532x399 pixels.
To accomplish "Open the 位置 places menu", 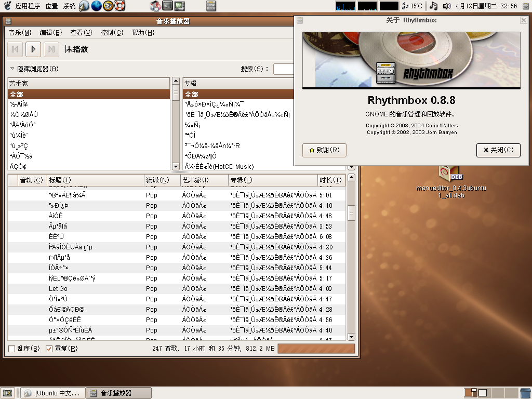I will coord(51,6).
